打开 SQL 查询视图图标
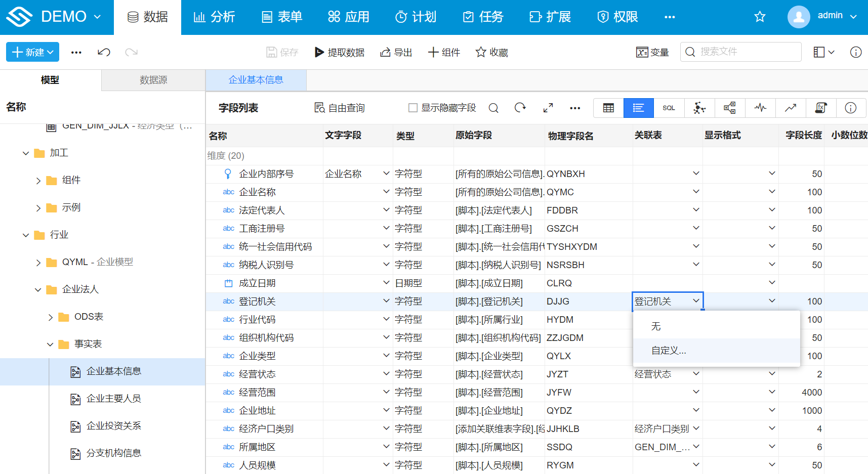This screenshot has width=868, height=474. [669, 108]
